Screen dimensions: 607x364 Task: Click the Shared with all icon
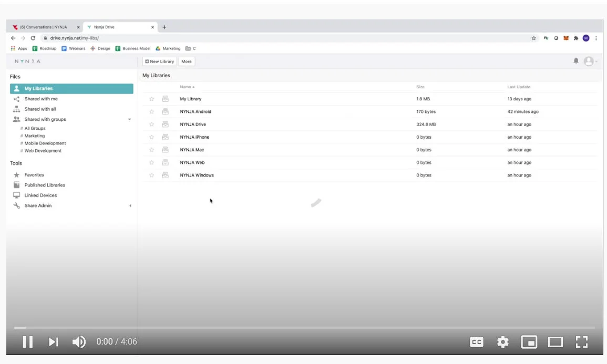click(x=17, y=109)
